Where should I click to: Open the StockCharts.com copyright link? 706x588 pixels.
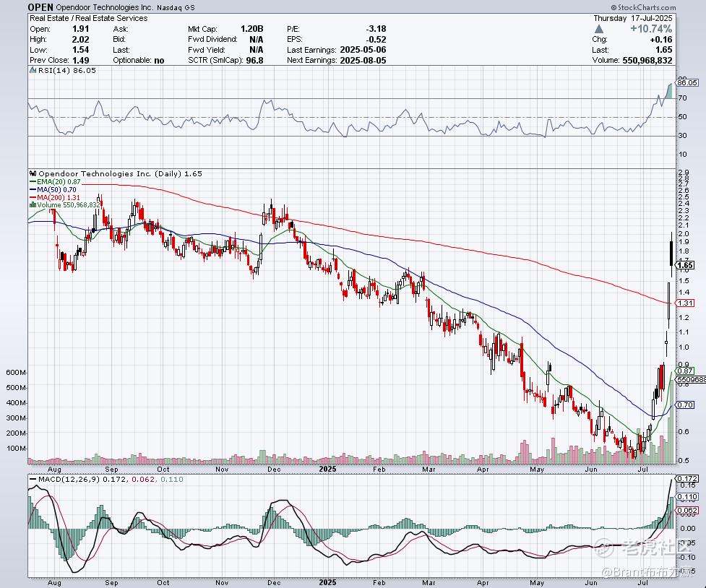pyautogui.click(x=643, y=7)
